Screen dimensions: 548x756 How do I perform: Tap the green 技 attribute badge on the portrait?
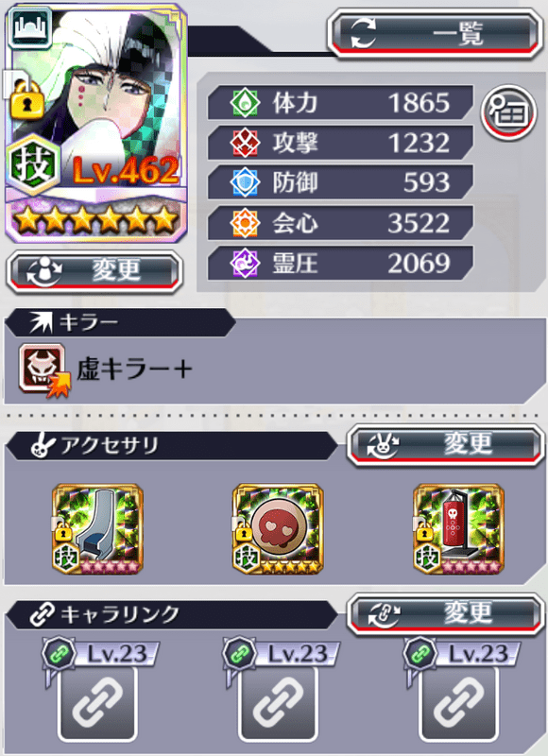click(33, 164)
